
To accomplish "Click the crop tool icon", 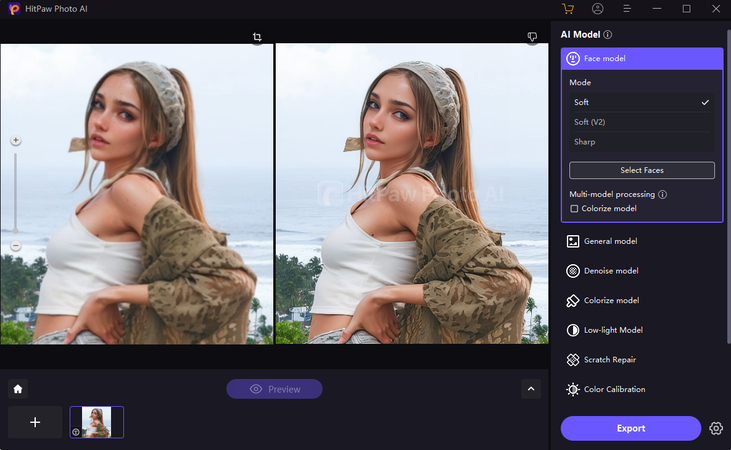I will 257,37.
